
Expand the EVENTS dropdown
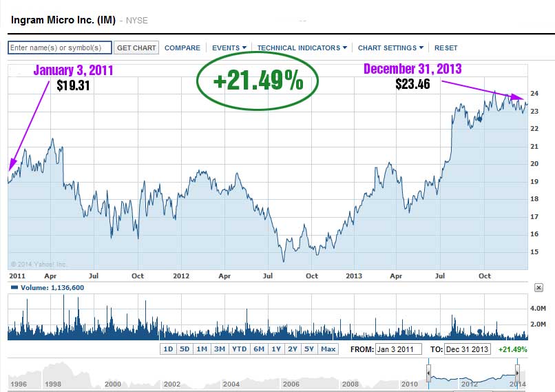point(229,48)
